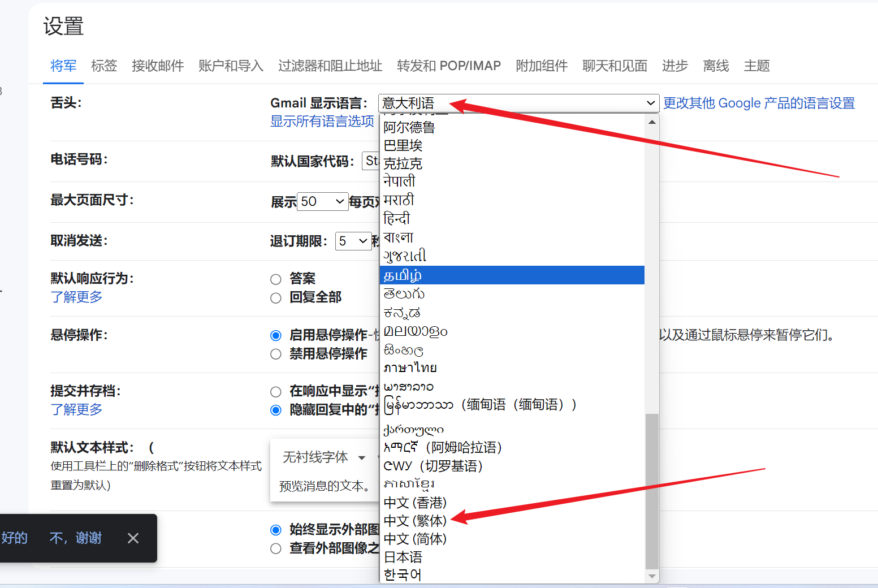The image size is (878, 588).
Task: Go to the 主题 tab
Action: (x=756, y=66)
